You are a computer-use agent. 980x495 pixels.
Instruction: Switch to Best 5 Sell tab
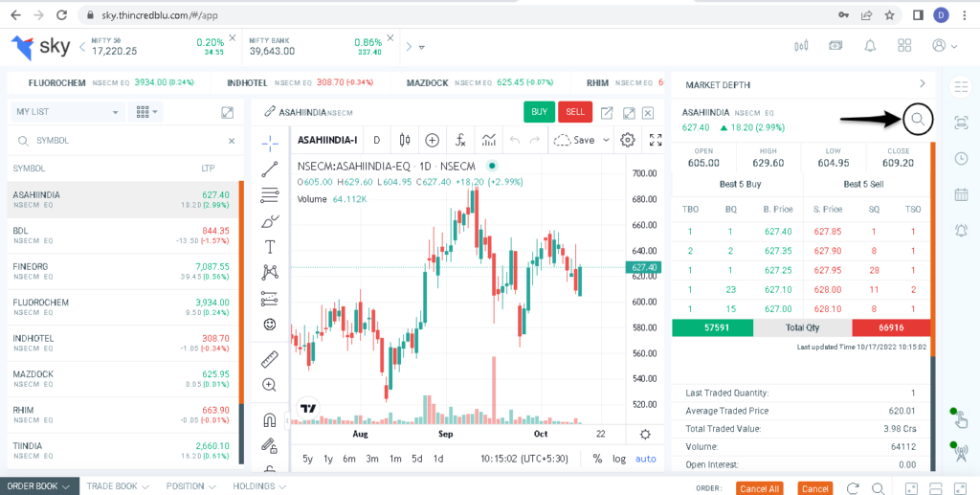864,185
